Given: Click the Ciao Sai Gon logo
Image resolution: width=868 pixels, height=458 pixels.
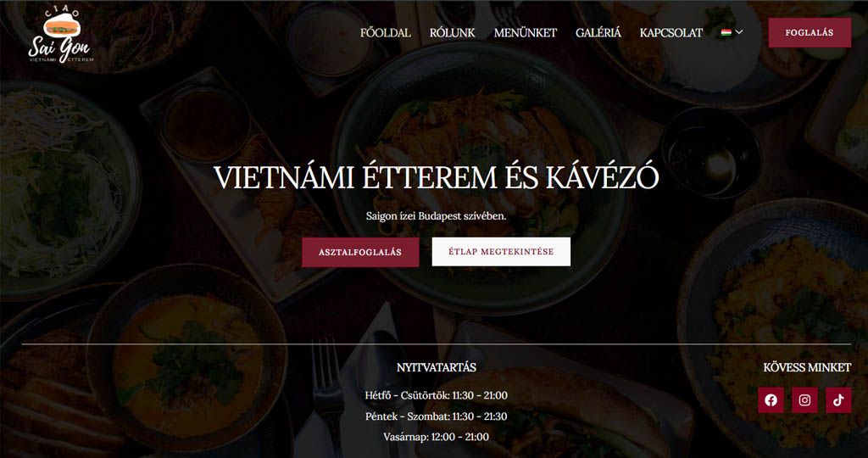Looking at the screenshot, I should pyautogui.click(x=61, y=36).
